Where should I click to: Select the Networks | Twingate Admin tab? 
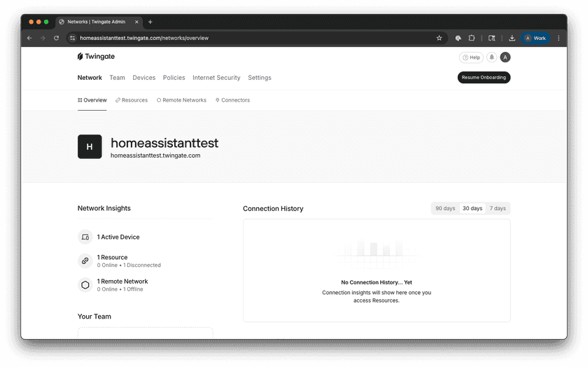[x=99, y=22]
